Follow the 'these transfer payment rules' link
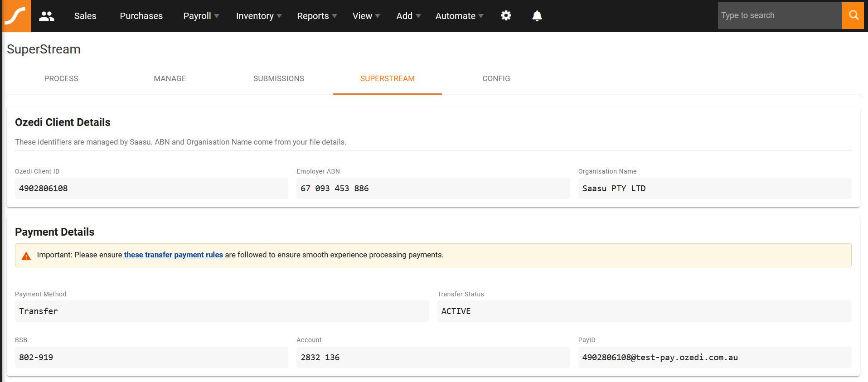Screen dimensions: 868x382 174,255
